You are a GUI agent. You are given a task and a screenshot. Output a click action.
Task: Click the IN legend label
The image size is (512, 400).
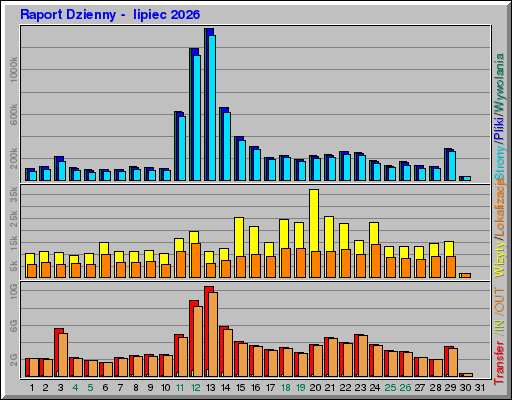coord(499,326)
